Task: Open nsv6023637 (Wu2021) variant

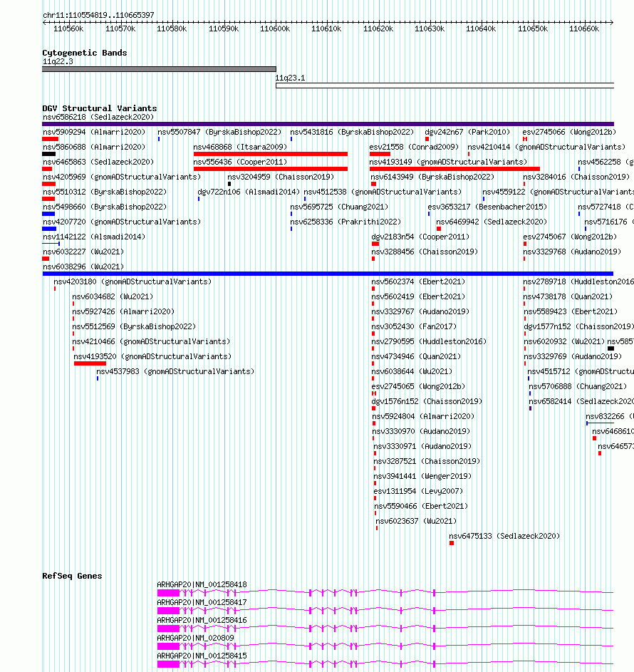Action: 416,522
